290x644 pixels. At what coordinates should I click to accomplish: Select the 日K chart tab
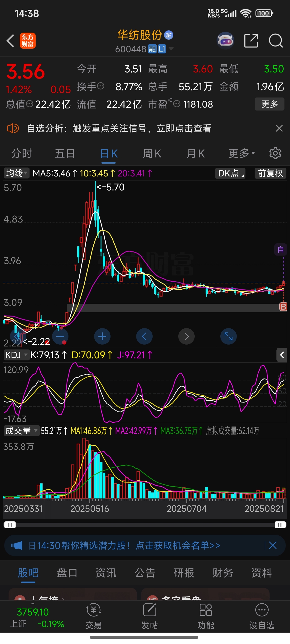(x=109, y=153)
